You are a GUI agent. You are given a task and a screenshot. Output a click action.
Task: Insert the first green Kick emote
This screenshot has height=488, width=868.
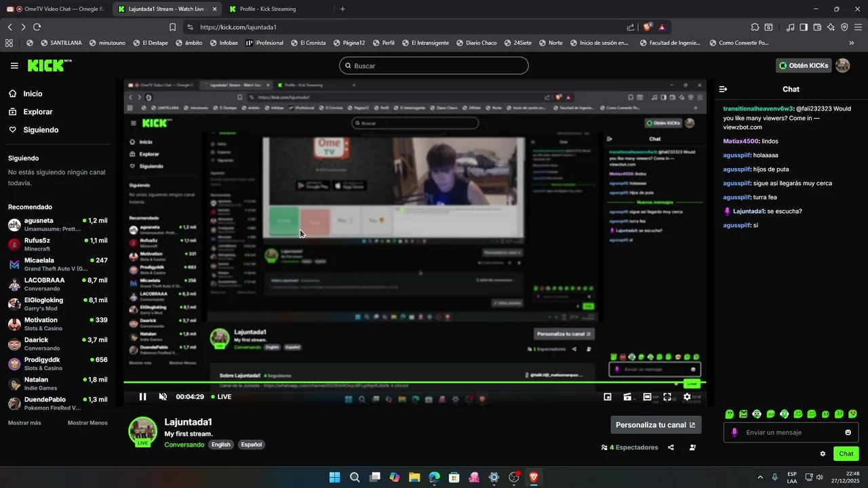(x=730, y=413)
